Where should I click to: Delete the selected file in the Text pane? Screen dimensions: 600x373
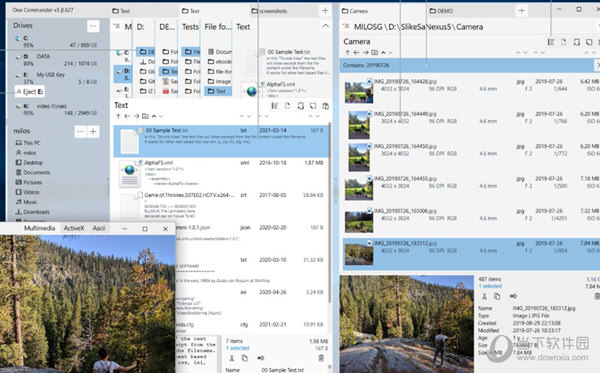321,358
